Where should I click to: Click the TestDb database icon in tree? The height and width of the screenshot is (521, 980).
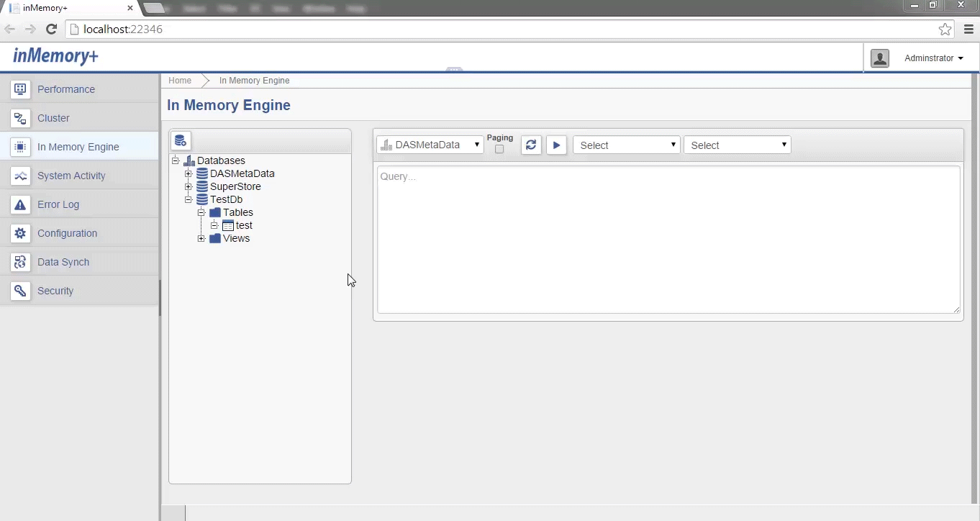point(202,199)
